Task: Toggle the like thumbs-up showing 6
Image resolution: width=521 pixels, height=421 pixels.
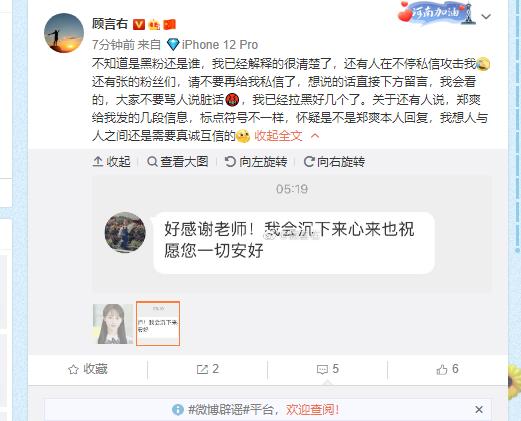Action: pos(447,369)
